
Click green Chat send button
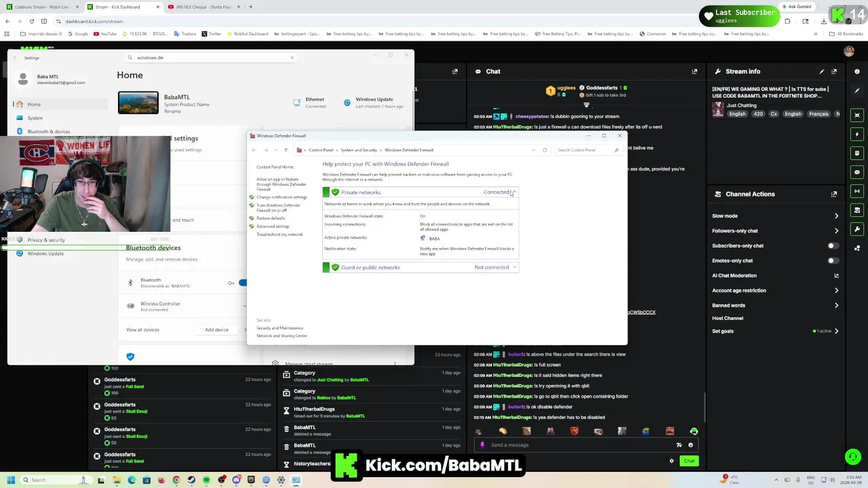tap(689, 461)
